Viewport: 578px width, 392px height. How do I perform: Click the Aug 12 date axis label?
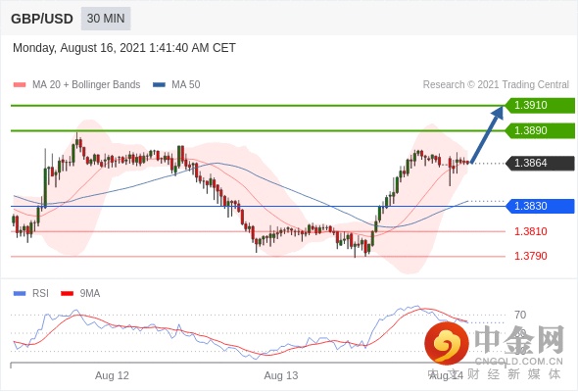click(x=112, y=375)
